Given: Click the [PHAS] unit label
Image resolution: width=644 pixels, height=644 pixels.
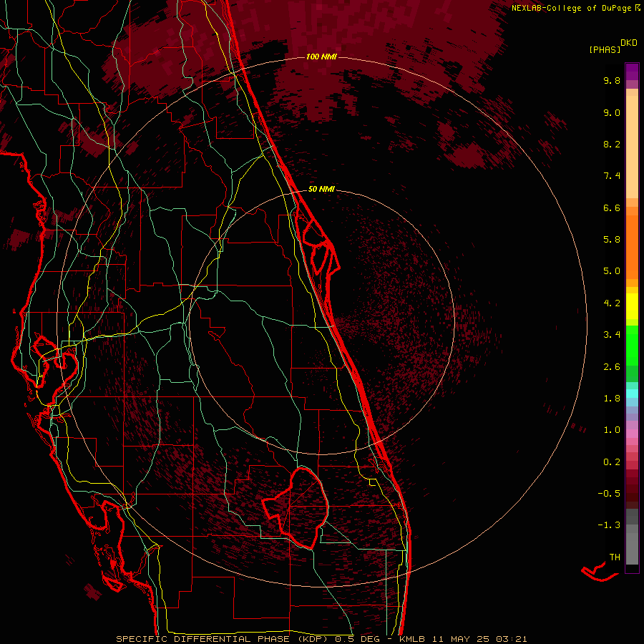Looking at the screenshot, I should [605, 49].
